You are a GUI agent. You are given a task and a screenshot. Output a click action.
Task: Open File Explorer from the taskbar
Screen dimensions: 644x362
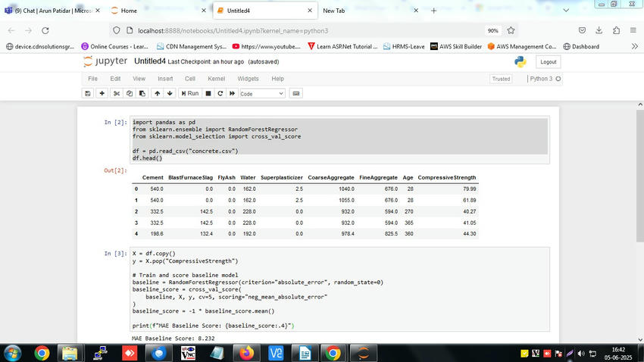tap(70, 354)
